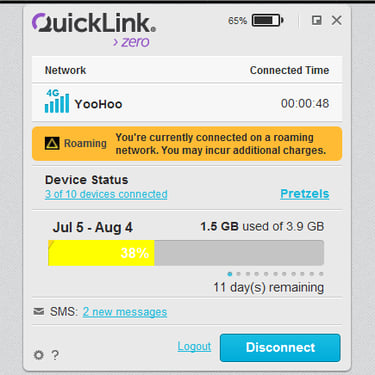375x375 pixels.
Task: Click the Disconnect button
Action: tap(280, 348)
